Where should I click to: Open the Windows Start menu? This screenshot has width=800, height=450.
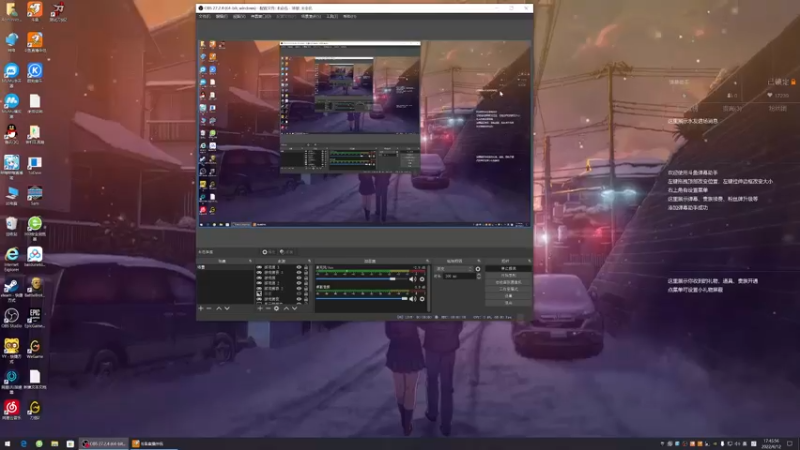tap(7, 443)
